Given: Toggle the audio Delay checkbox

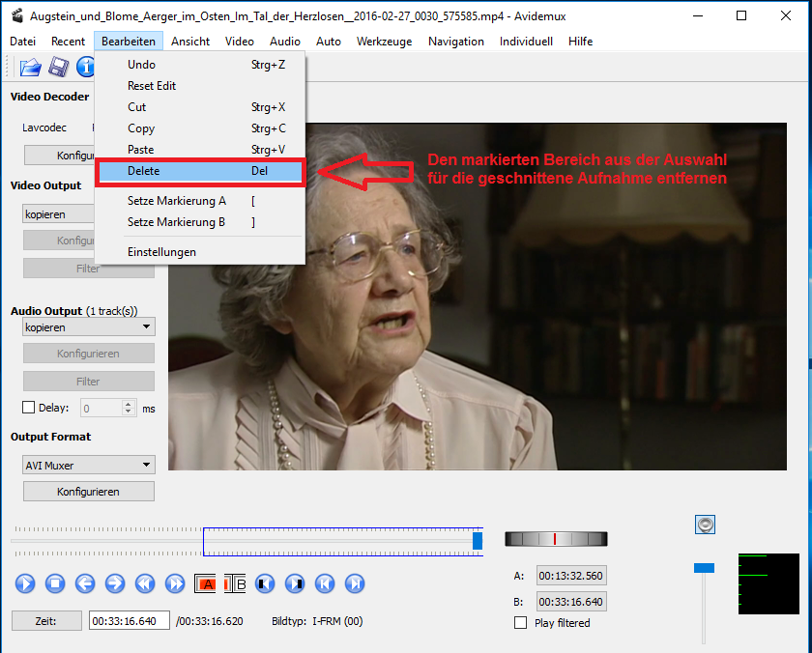Looking at the screenshot, I should click(29, 408).
